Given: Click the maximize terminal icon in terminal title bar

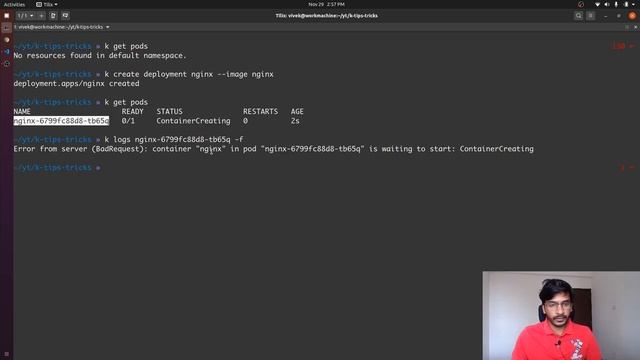Looking at the screenshot, I should (x=627, y=27).
